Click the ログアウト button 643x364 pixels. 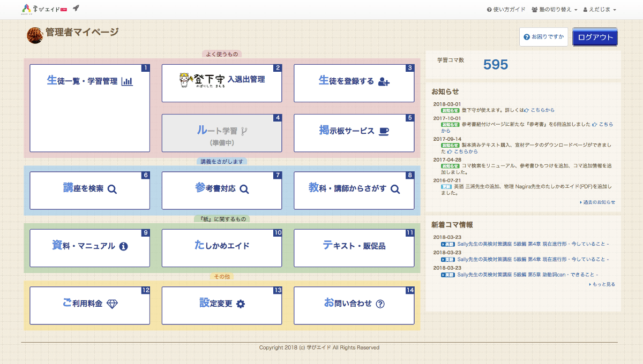pyautogui.click(x=595, y=37)
